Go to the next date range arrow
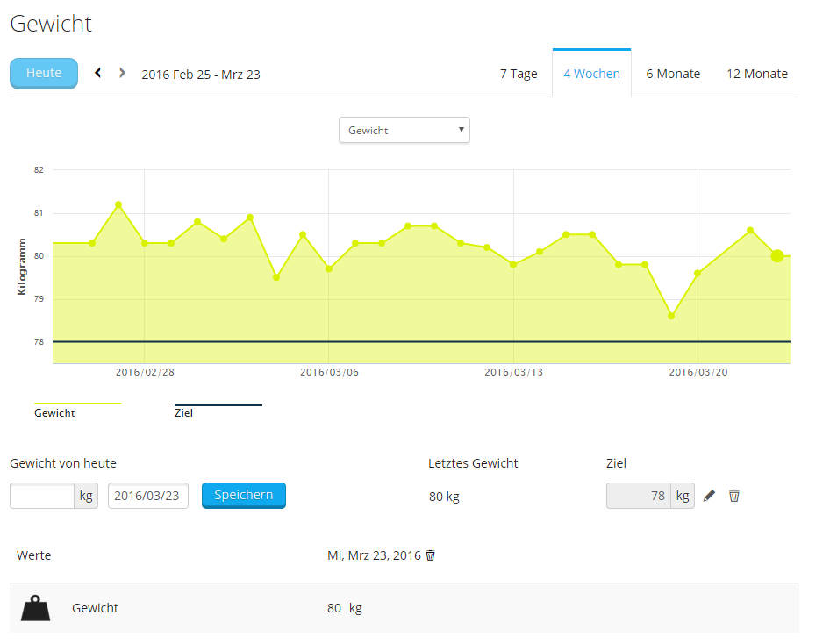This screenshot has height=644, width=830. [x=122, y=73]
